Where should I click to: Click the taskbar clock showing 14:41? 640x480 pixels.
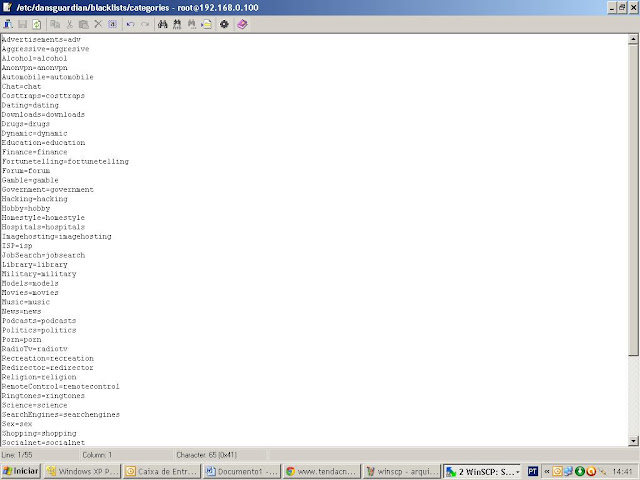622,472
